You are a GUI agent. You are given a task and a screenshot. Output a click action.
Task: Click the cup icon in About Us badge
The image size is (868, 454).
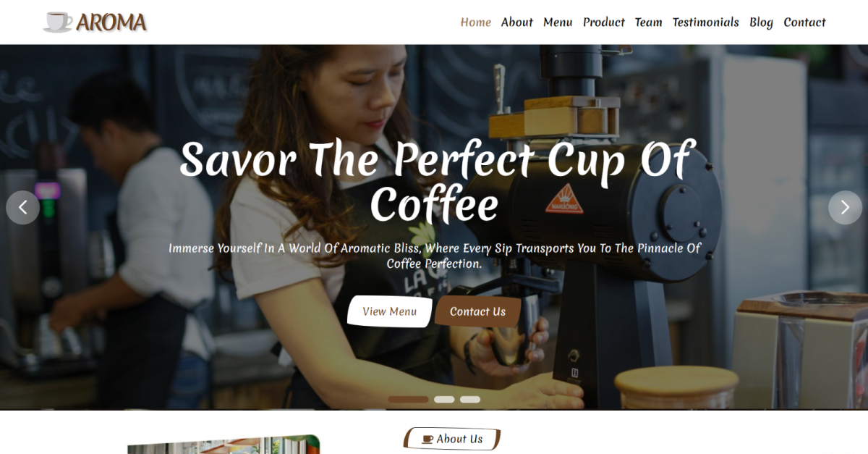[427, 439]
